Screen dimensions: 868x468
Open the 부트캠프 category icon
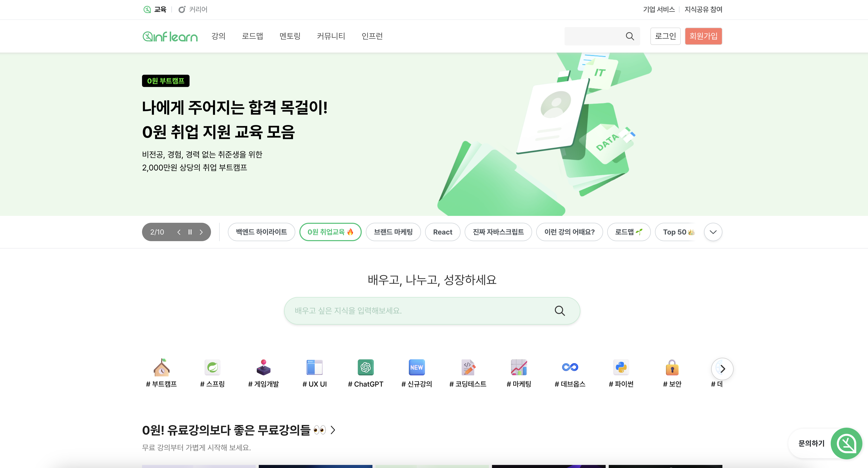pyautogui.click(x=161, y=368)
